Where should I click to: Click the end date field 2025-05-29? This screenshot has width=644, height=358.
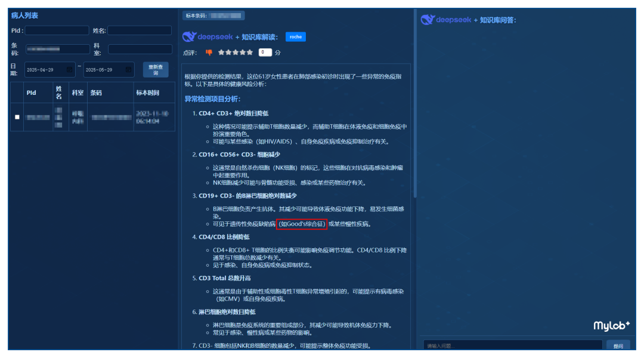pyautogui.click(x=109, y=70)
